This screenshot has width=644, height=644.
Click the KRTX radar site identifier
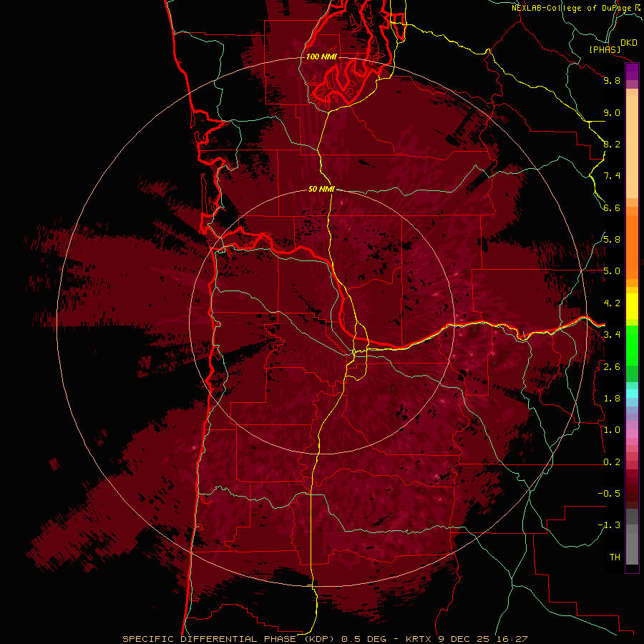point(419,639)
